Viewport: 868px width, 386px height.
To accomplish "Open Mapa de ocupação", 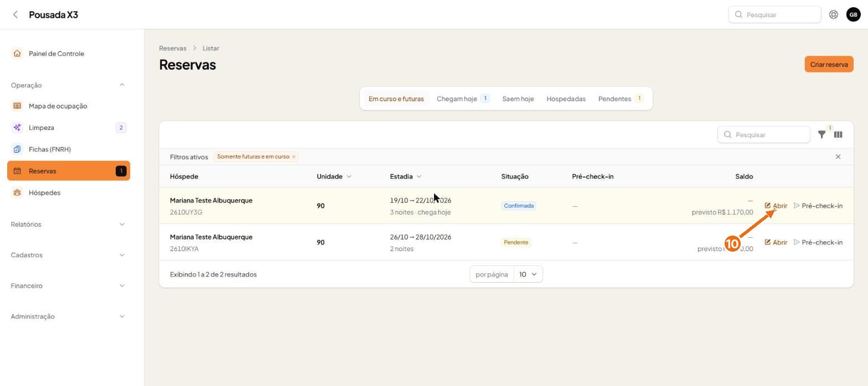I will click(69, 106).
